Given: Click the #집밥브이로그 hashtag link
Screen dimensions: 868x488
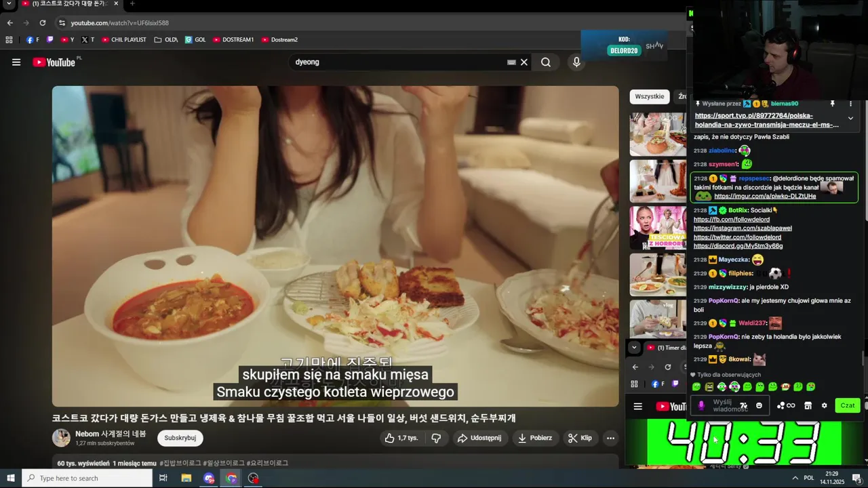Looking at the screenshot, I should [181, 464].
